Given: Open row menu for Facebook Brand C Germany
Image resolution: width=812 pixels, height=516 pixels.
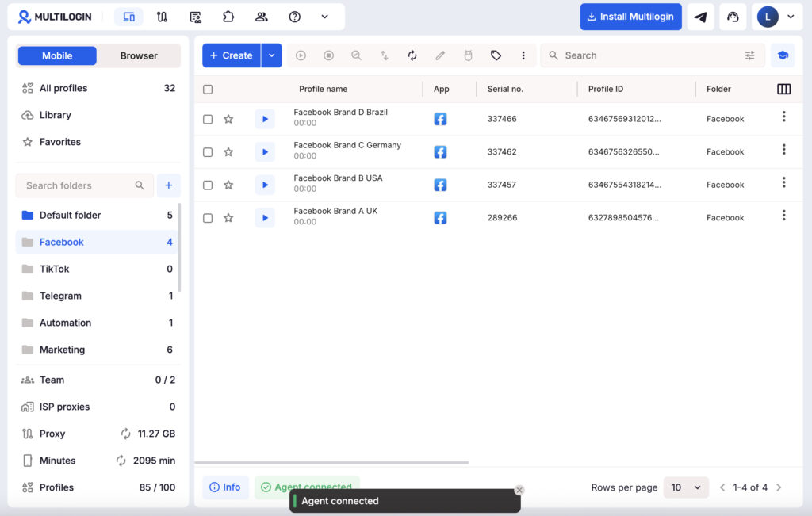Looking at the screenshot, I should click(784, 150).
